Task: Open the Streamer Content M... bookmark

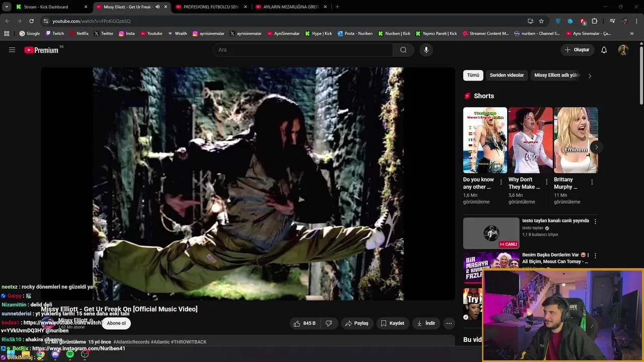Action: click(x=486, y=34)
